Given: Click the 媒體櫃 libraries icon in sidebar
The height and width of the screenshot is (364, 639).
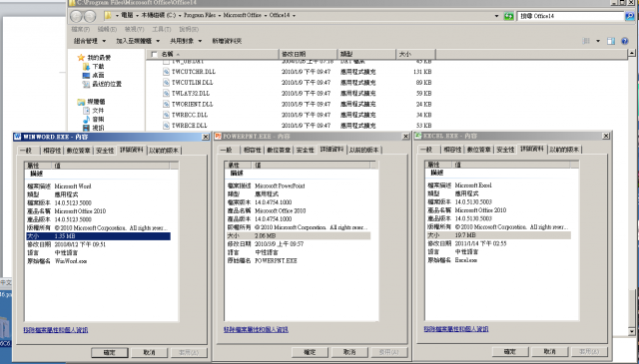Looking at the screenshot, I should 81,102.
